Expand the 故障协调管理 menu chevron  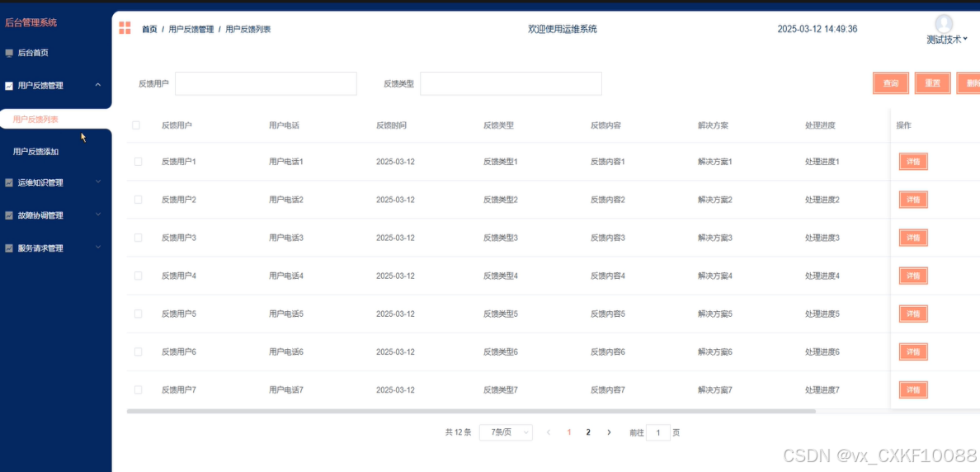[97, 215]
